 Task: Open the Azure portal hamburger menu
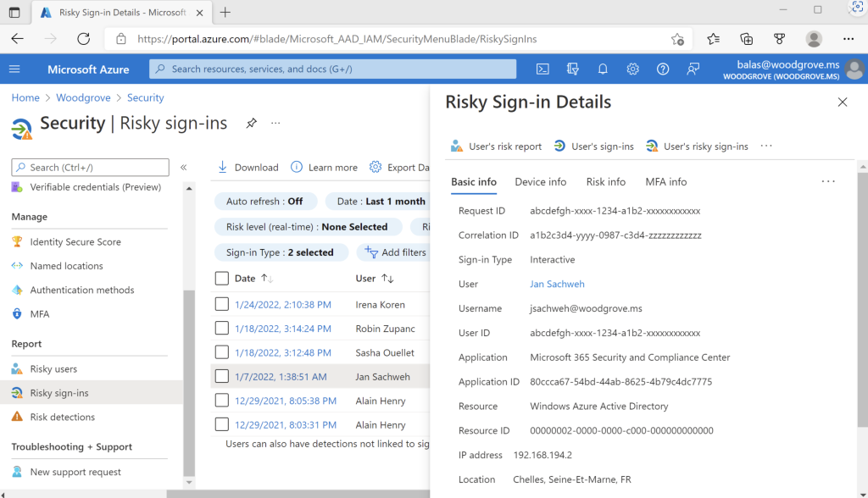15,69
